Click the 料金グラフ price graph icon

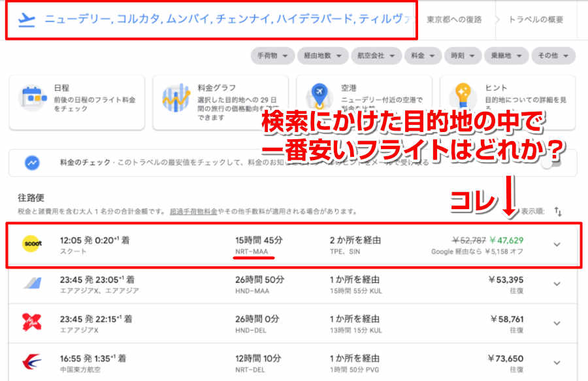[176, 97]
